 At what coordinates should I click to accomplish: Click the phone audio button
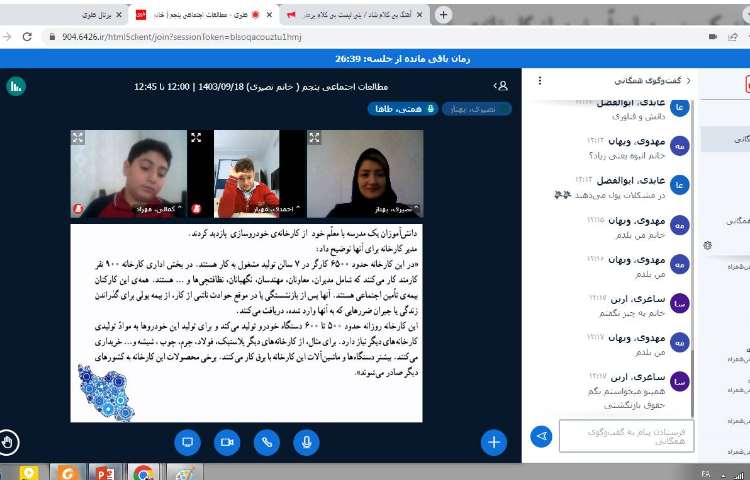(266, 441)
